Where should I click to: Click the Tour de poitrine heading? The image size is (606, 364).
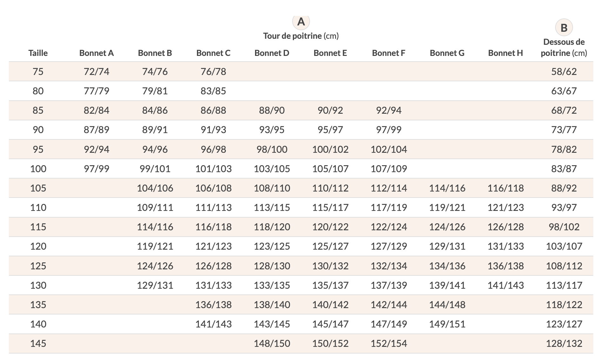pyautogui.click(x=301, y=36)
